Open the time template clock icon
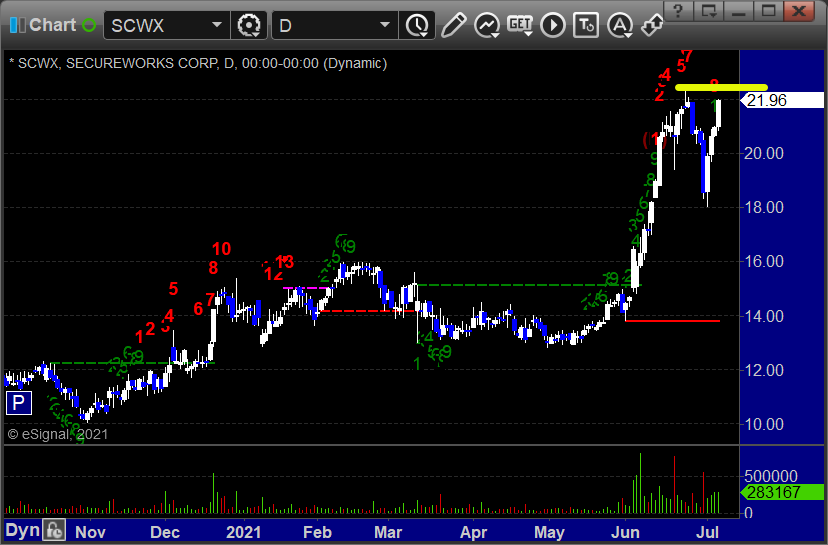The height and width of the screenshot is (545, 828). click(x=417, y=25)
